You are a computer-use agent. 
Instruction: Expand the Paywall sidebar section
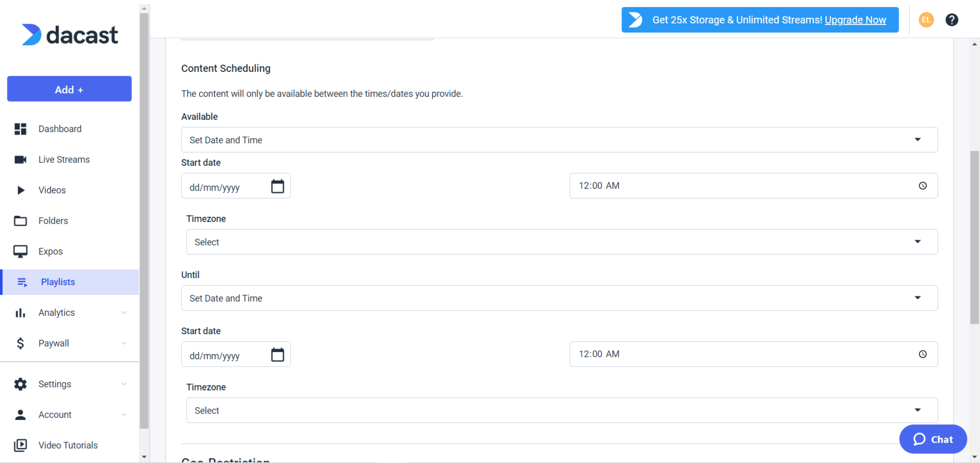tap(70, 343)
